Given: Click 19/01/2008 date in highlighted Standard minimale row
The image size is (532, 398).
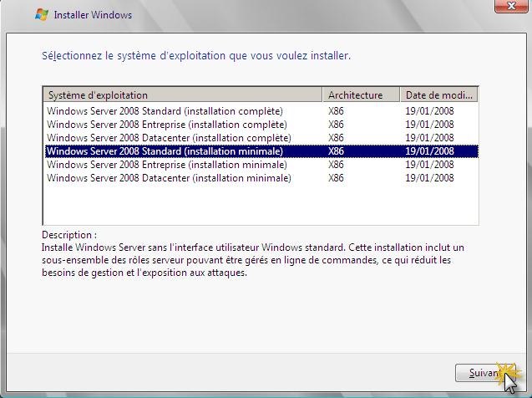Looking at the screenshot, I should pos(429,151).
